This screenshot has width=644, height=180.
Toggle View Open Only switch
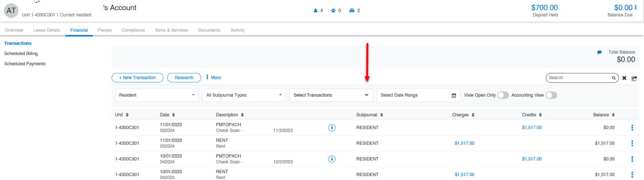(x=503, y=95)
